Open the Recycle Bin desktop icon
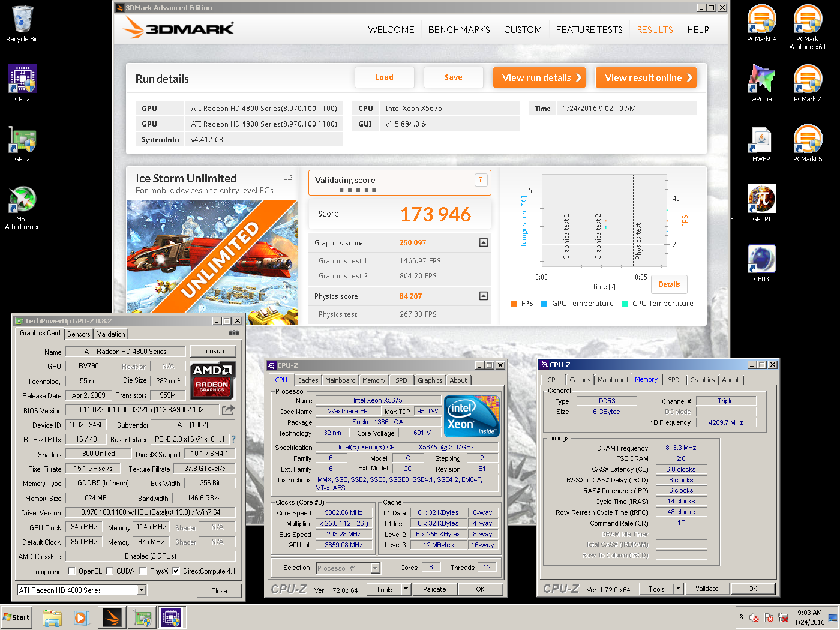The height and width of the screenshot is (630, 840). pos(22,24)
